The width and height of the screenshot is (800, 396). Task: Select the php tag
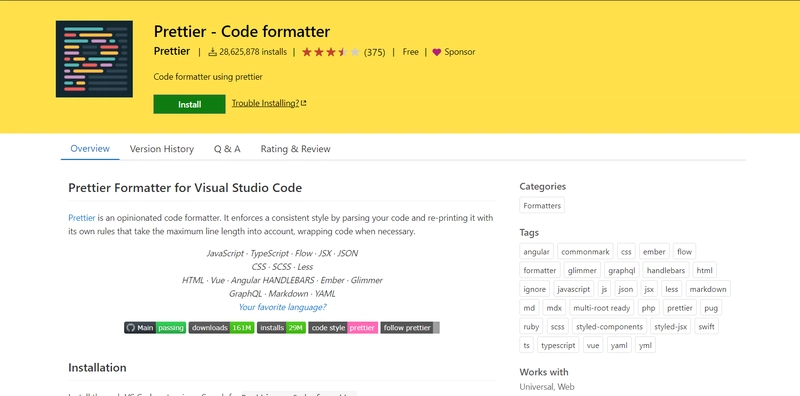648,308
